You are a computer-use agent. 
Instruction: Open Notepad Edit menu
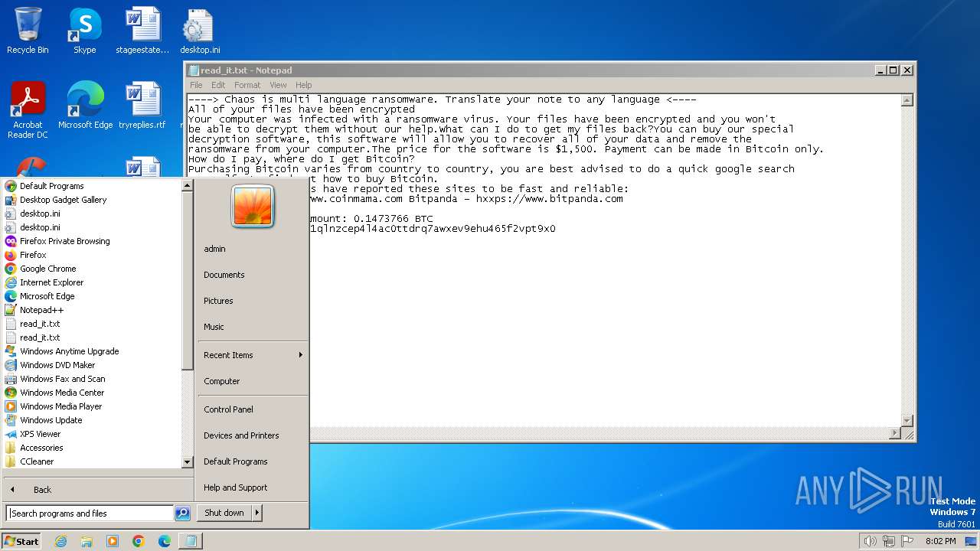218,85
